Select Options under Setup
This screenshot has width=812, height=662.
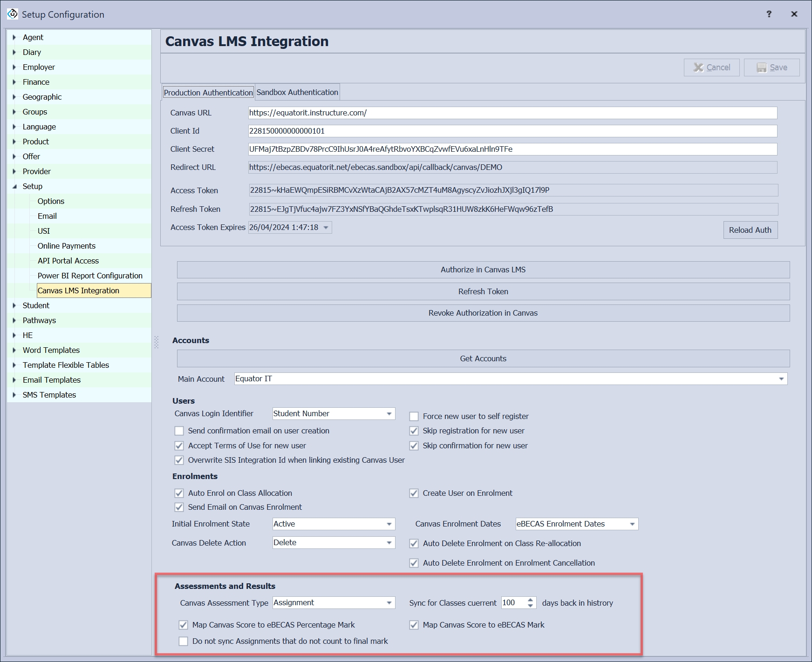(x=51, y=201)
